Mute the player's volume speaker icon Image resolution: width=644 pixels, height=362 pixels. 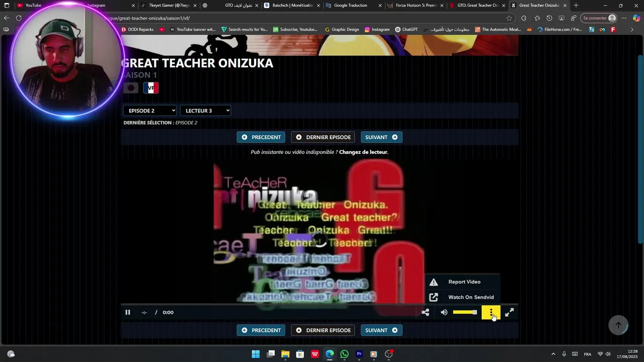(444, 312)
